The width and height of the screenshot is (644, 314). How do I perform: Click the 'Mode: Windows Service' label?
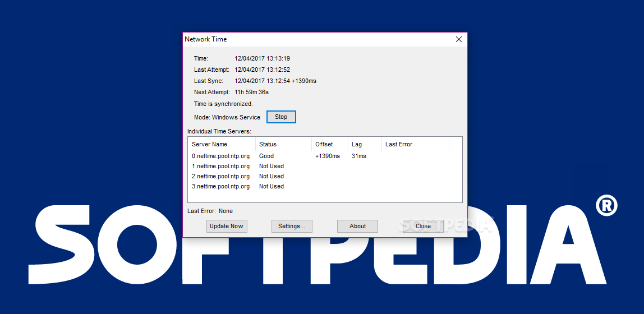[x=227, y=117]
